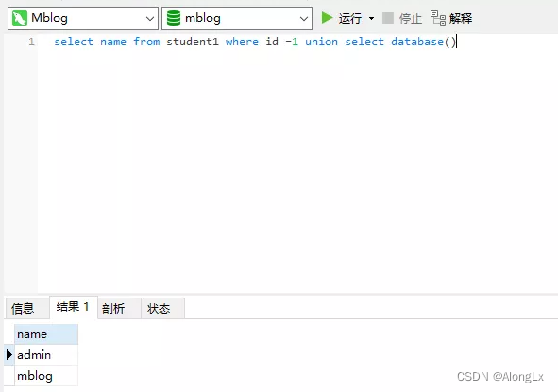558x392 pixels.
Task: Click the Mblog connection MySQL icon
Action: tap(20, 18)
